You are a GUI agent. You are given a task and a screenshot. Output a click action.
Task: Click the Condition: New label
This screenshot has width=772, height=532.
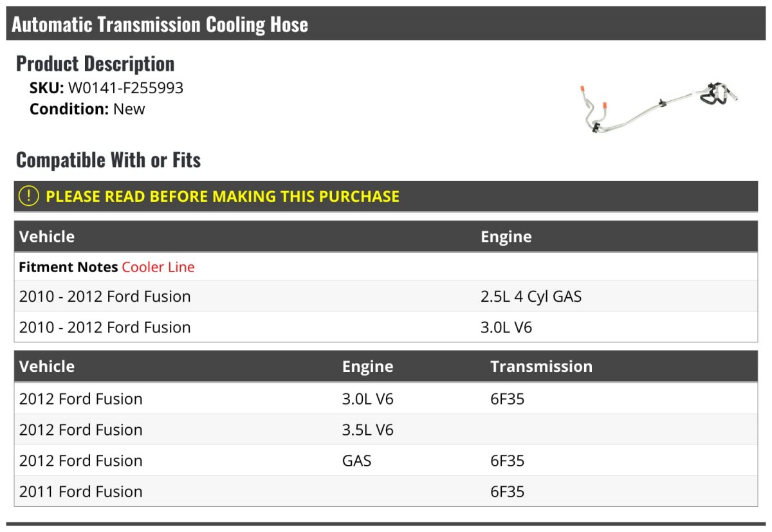coord(87,109)
